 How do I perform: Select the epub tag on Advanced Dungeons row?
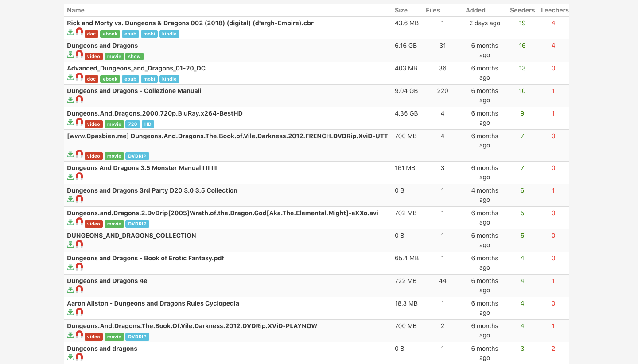click(x=130, y=79)
